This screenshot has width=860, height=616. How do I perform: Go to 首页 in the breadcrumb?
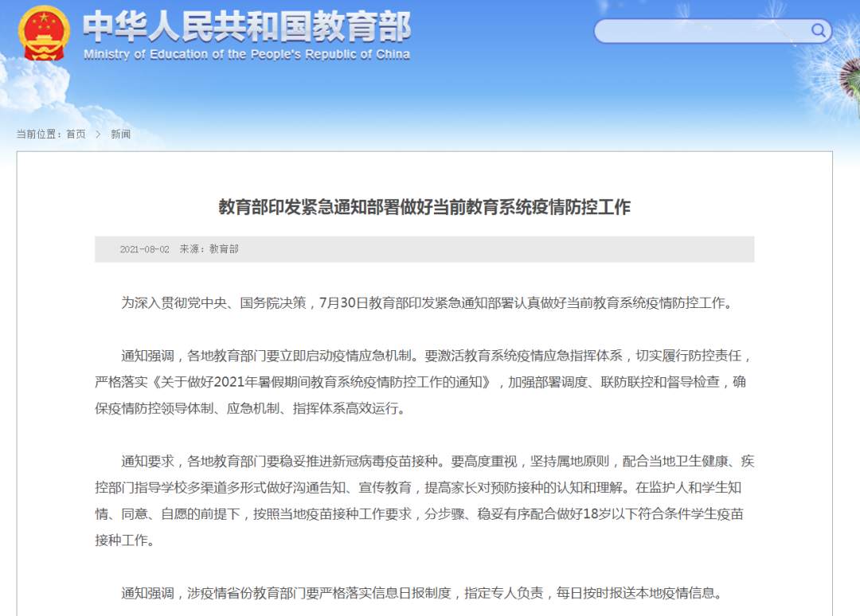coord(76,135)
